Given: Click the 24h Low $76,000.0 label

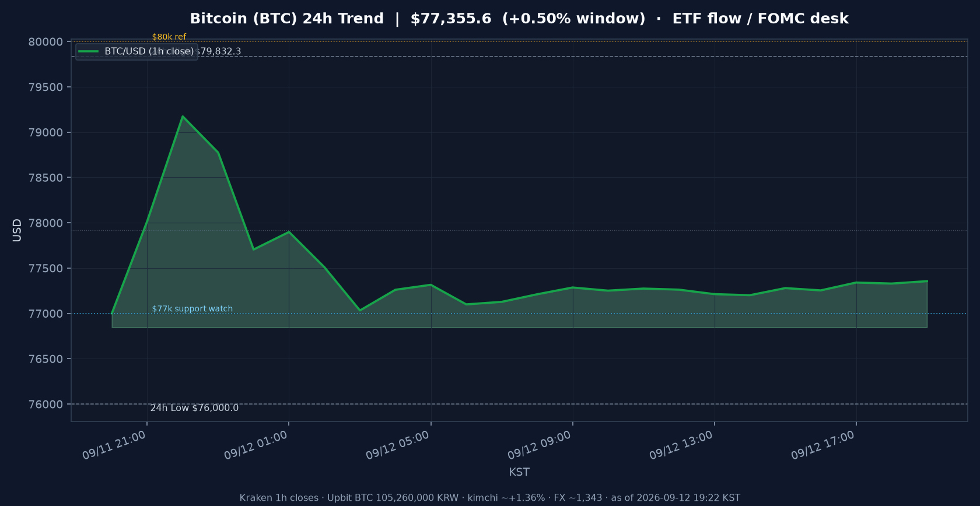Looking at the screenshot, I should 194,408.
